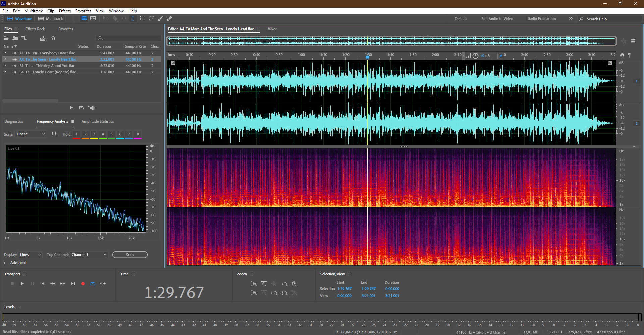Switch to the Amplitude Statistics tab
The image size is (644, 335).
click(98, 121)
